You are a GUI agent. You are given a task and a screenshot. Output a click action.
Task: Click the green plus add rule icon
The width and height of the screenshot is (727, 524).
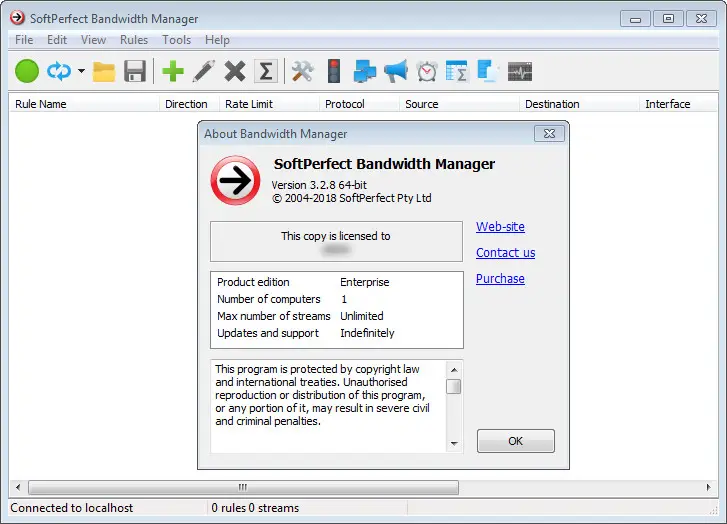[173, 71]
